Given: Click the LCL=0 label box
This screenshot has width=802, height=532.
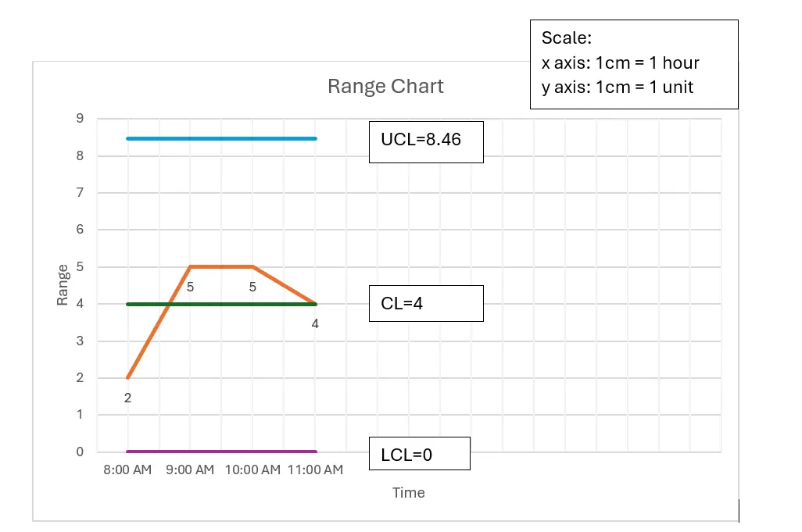Looking at the screenshot, I should pyautogui.click(x=420, y=454).
